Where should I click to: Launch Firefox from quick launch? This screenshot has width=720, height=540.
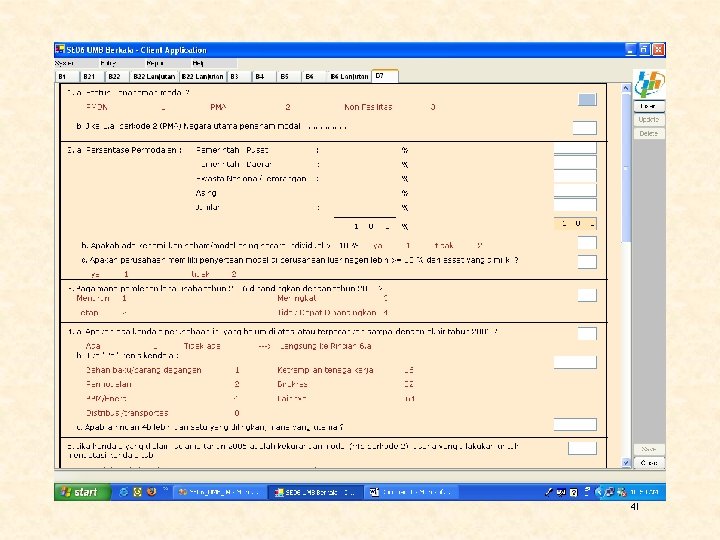click(x=151, y=492)
